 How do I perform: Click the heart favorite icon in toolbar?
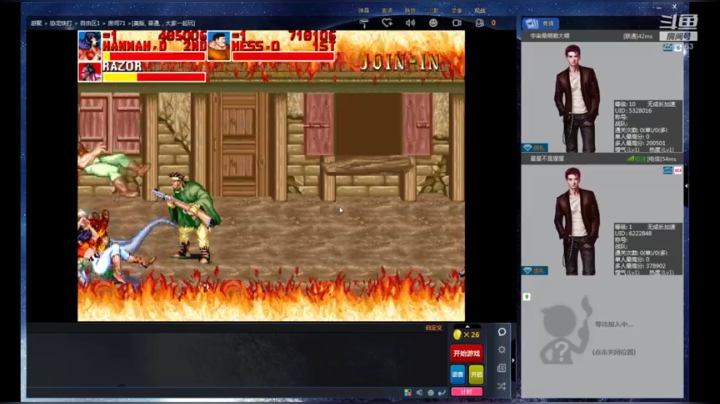pyautogui.click(x=387, y=23)
